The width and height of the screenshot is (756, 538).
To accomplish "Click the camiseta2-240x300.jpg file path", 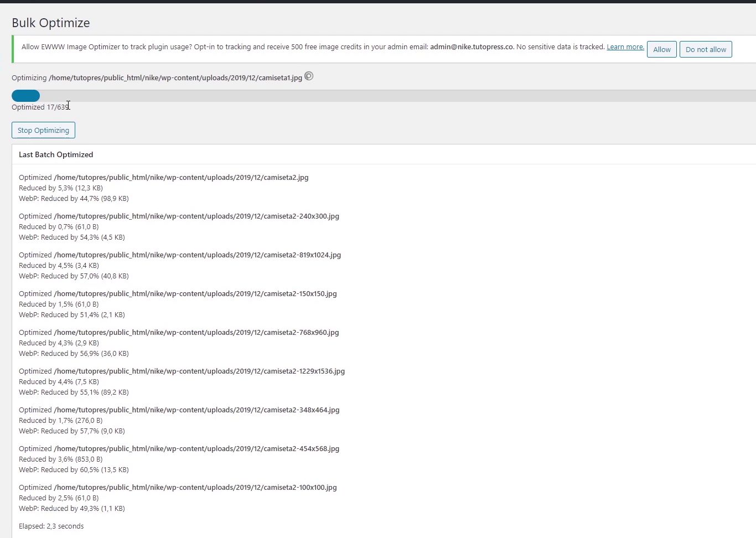I will (x=196, y=216).
